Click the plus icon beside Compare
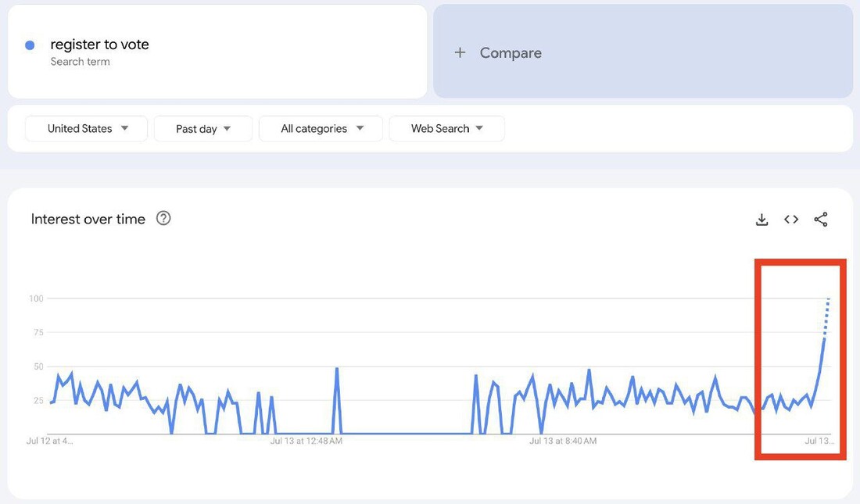The image size is (860, 504). coord(460,52)
